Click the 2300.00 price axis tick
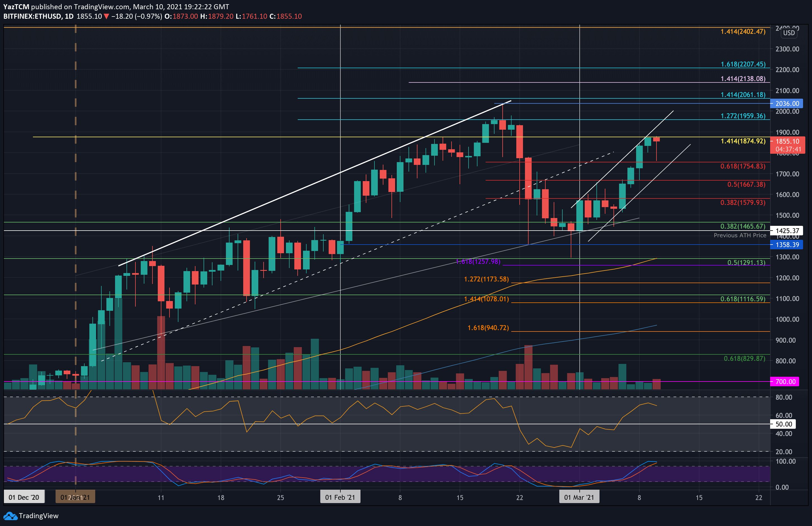 [x=787, y=49]
